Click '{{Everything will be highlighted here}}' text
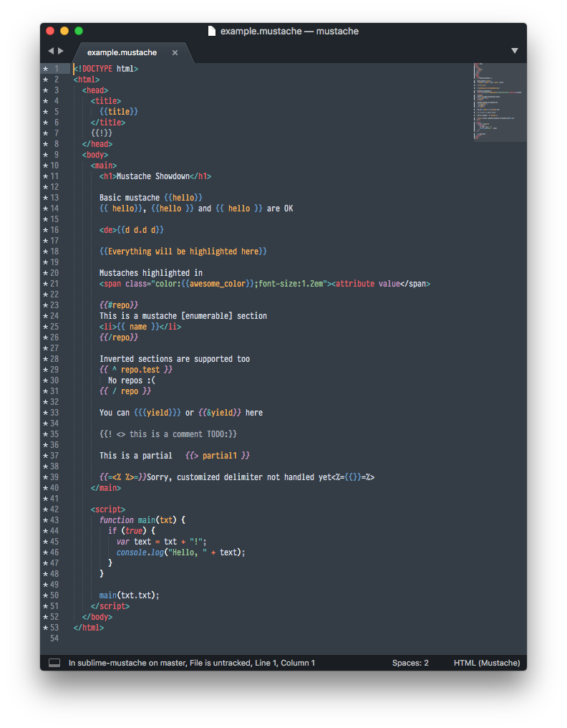The width and height of the screenshot is (567, 728). [x=183, y=252]
